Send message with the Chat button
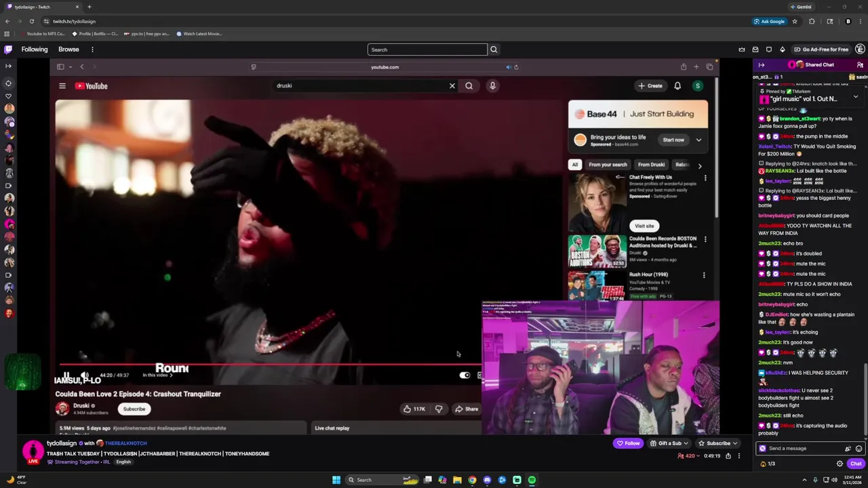868x488 pixels. 856,464
